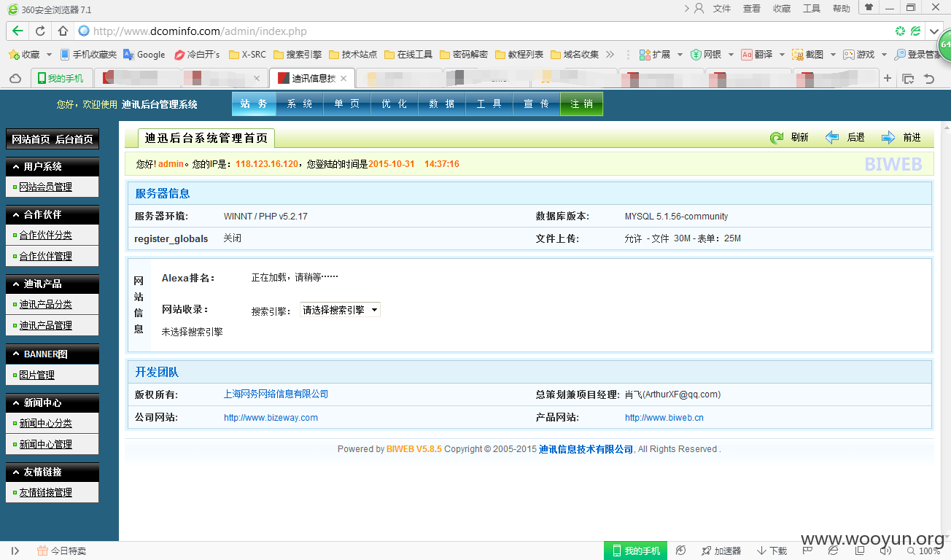Open 收藏 dropdown arrow
Image resolution: width=951 pixels, height=560 pixels.
click(x=49, y=55)
